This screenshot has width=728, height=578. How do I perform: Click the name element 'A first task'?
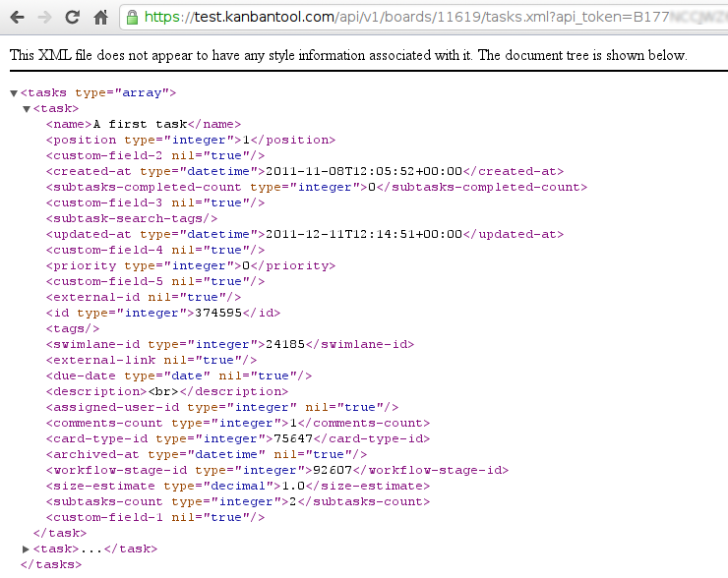pyautogui.click(x=144, y=124)
